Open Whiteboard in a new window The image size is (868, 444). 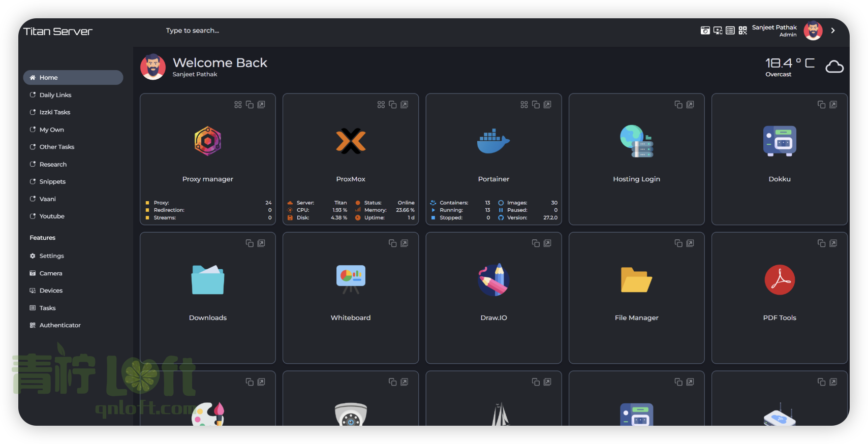point(405,243)
